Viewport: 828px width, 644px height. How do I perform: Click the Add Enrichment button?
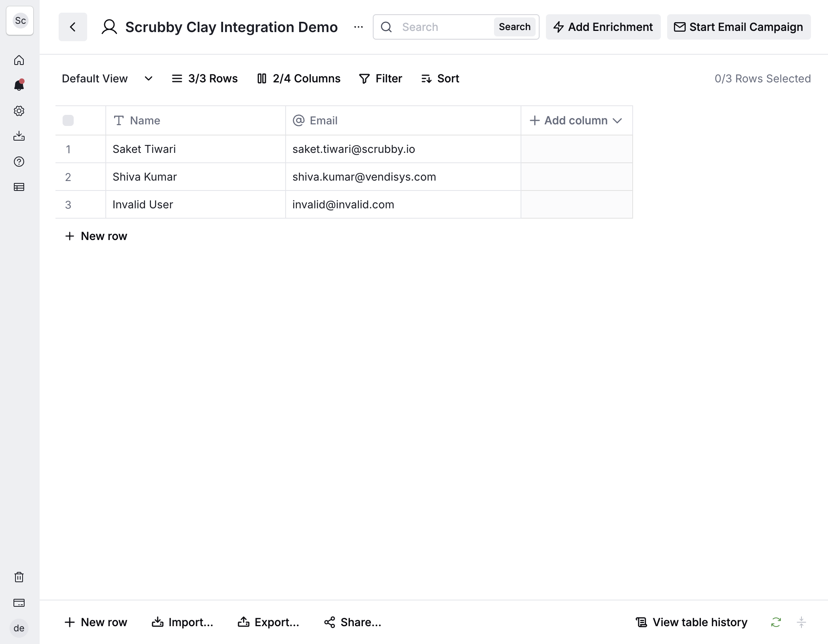point(603,27)
